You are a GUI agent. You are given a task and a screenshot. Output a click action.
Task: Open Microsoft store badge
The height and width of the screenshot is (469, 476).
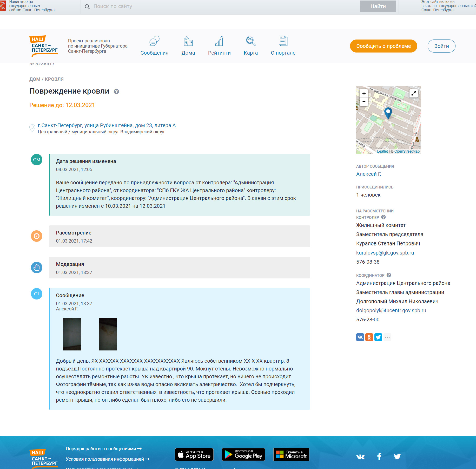[x=291, y=454]
